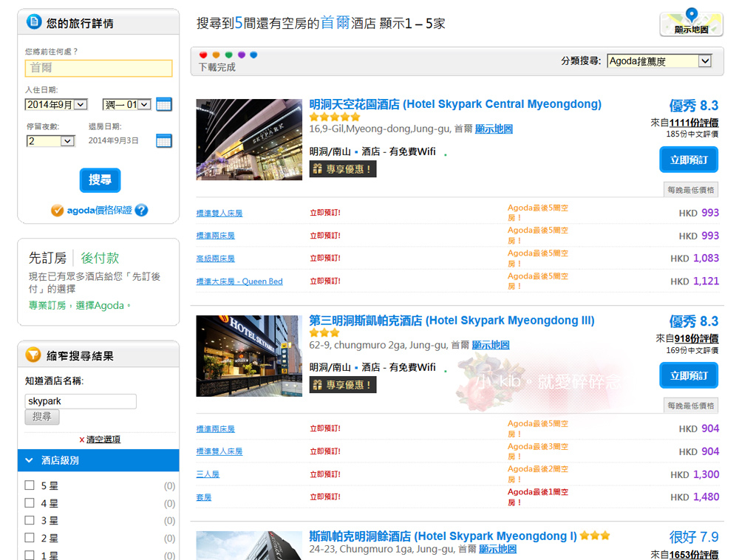The image size is (739, 560).
Task: Click the agoda價格保證 link
Action: pos(100,210)
